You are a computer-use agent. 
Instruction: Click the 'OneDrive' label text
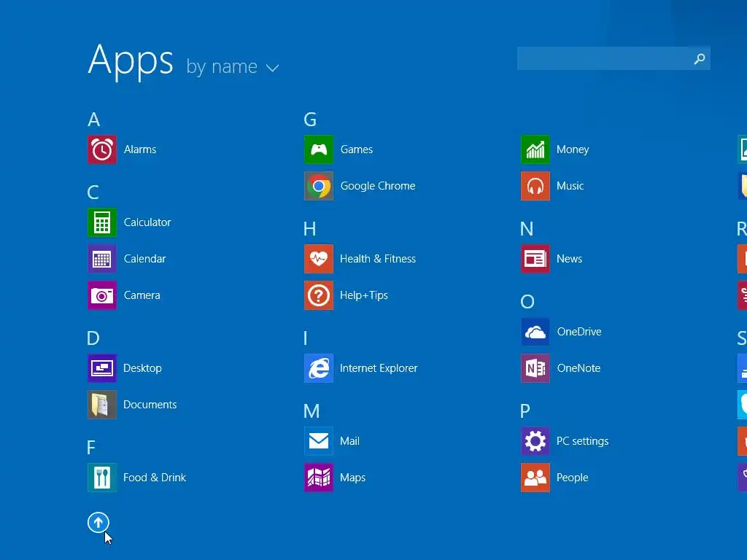[579, 332]
